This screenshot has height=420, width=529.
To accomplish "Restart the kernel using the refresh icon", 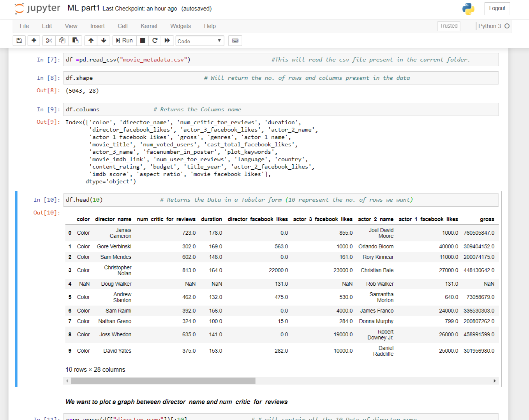I will point(155,40).
